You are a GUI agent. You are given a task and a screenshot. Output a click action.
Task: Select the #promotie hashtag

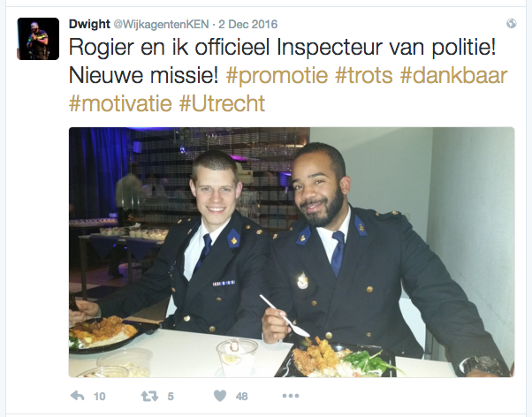[x=277, y=75]
